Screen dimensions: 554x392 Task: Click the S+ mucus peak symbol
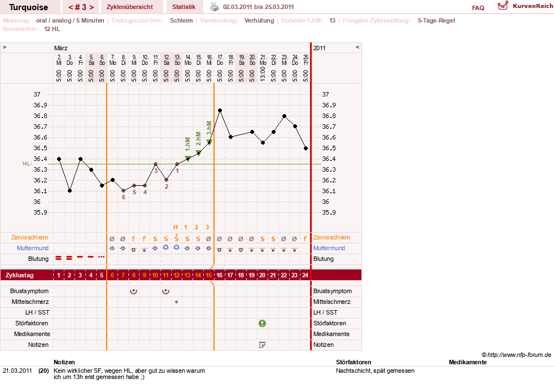[176, 238]
